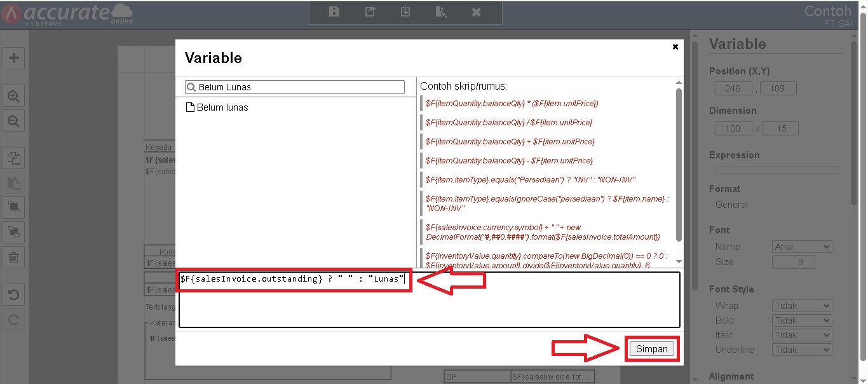This screenshot has width=868, height=384.
Task: Open the Font Name dropdown showing Arial
Action: pyautogui.click(x=802, y=247)
